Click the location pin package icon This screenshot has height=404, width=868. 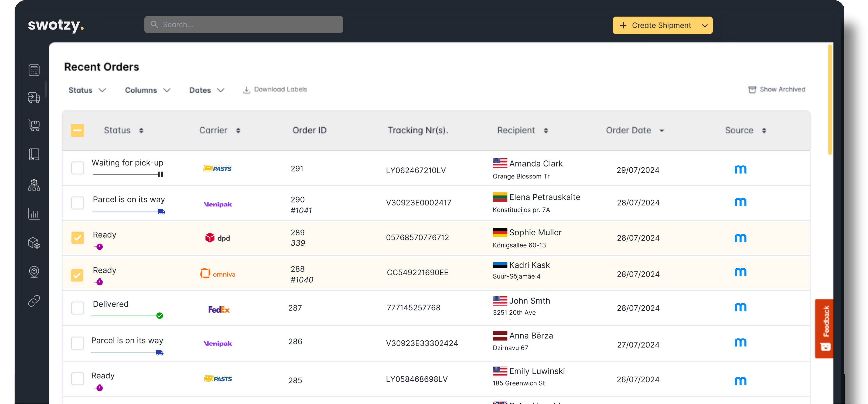pyautogui.click(x=34, y=272)
